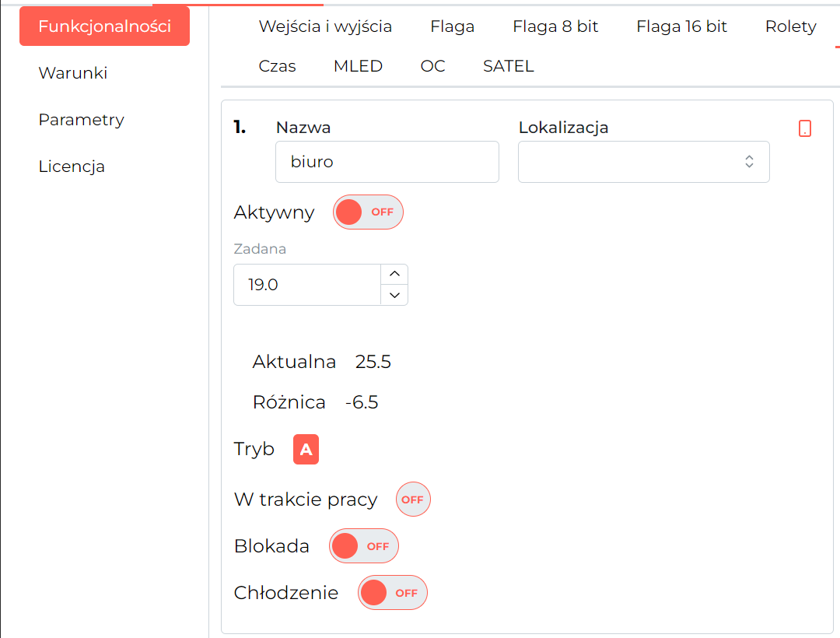
Task: Open the Licencja section in the sidebar
Action: (72, 167)
